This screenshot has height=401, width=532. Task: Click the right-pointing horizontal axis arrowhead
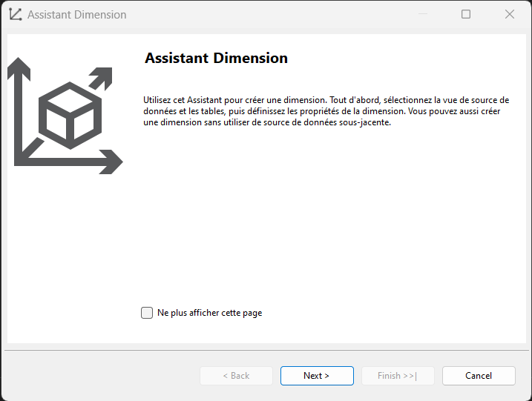pyautogui.click(x=112, y=162)
